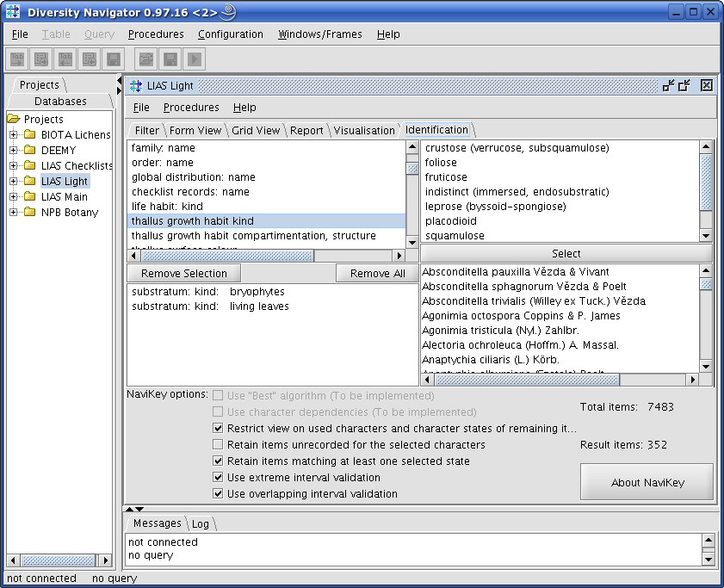Click the up triangle above Messages pane
Viewport: 724px width, 588px height.
point(130,509)
